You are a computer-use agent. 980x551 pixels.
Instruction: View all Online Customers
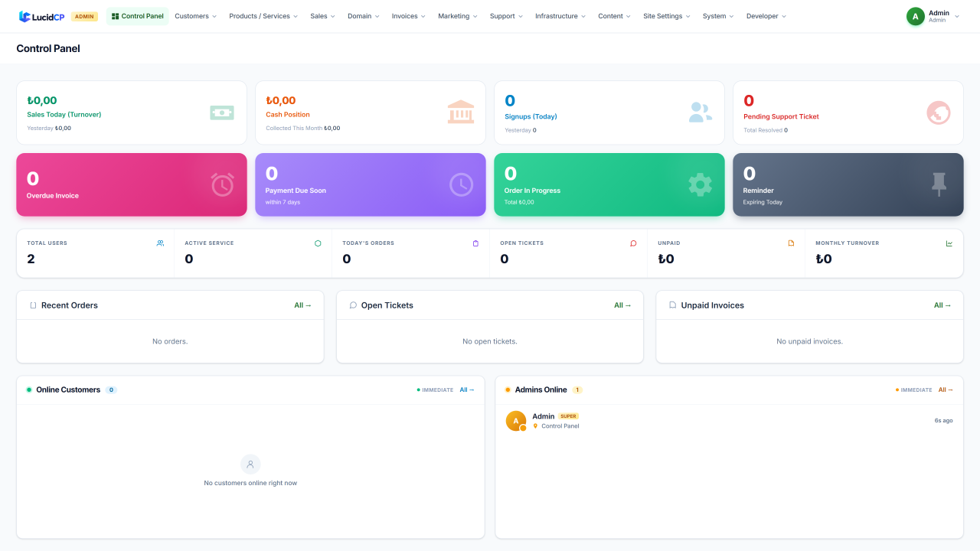(467, 390)
